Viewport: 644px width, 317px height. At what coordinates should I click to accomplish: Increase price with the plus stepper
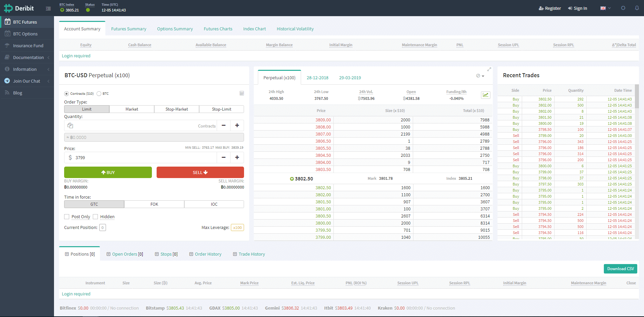coord(237,157)
